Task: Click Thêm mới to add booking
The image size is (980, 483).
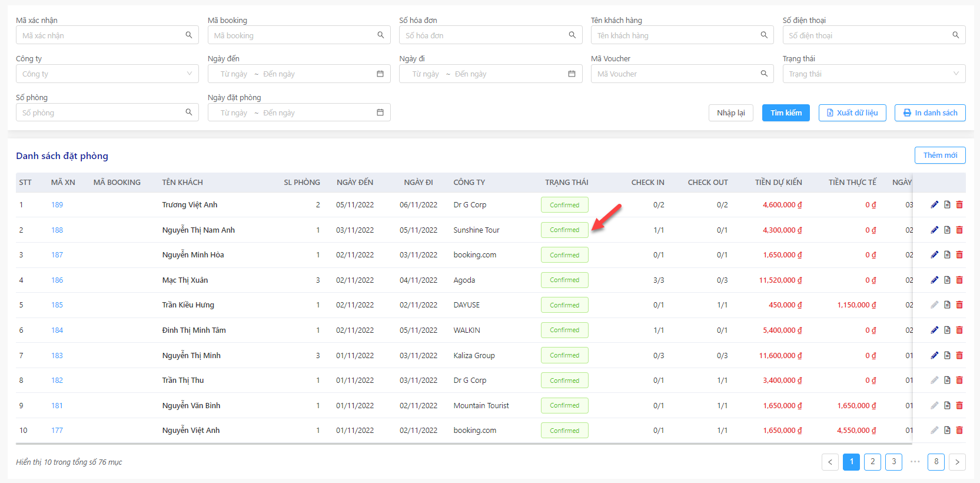Action: (x=940, y=155)
